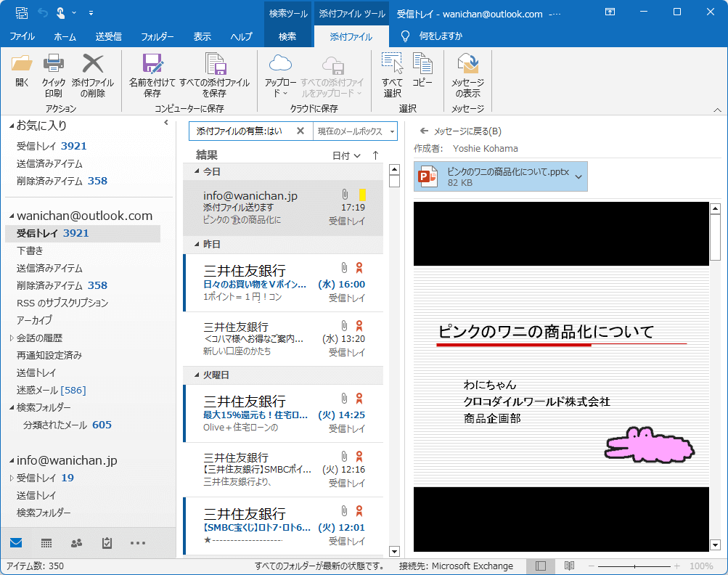This screenshot has height=575, width=728.
Task: Open mail 日々のお買い物をVポイン... at 16:00
Action: click(284, 283)
